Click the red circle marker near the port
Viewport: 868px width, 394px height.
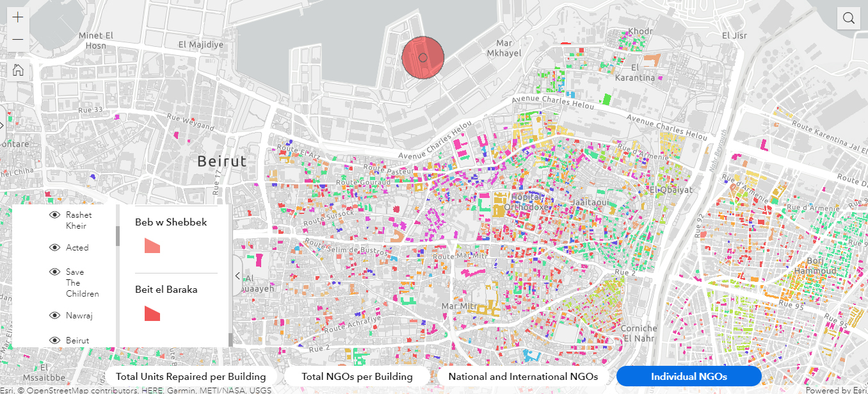[x=422, y=57]
